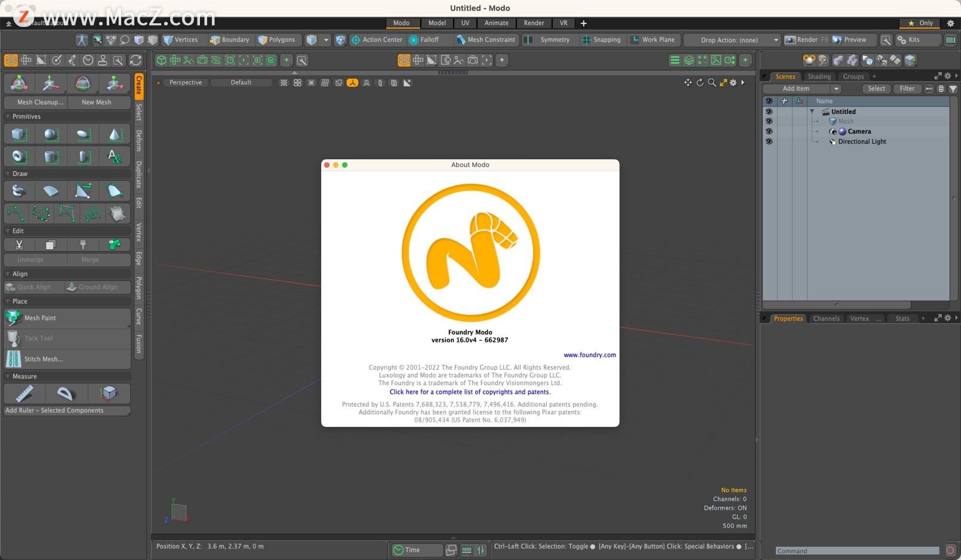This screenshot has height=560, width=961.
Task: Open the Channels panel tab
Action: point(826,318)
